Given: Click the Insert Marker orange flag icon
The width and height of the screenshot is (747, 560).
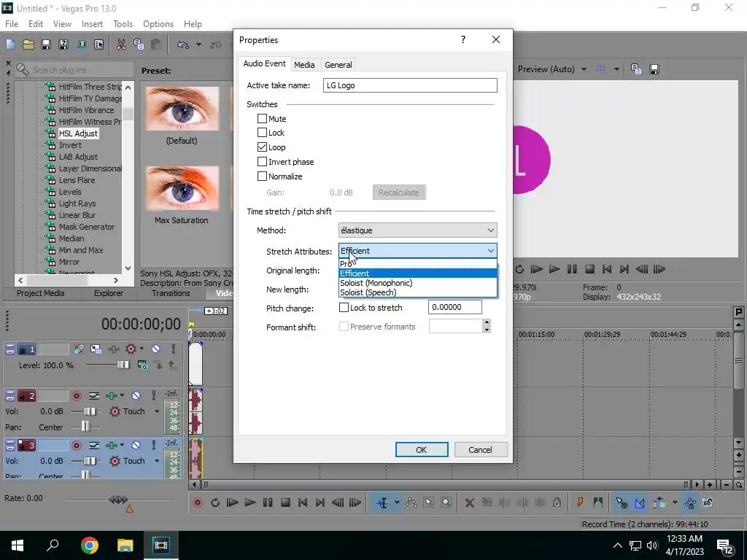Looking at the screenshot, I should [580, 502].
